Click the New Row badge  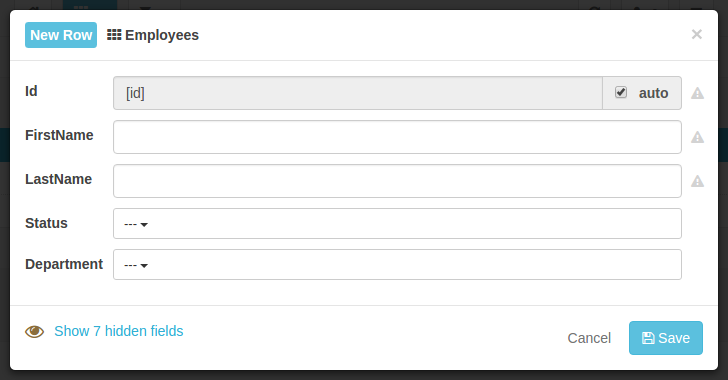tap(61, 35)
